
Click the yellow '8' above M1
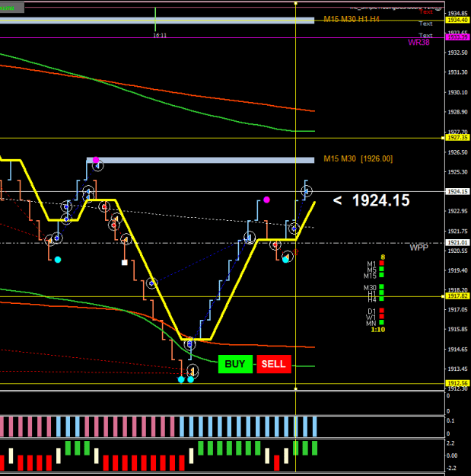383,257
